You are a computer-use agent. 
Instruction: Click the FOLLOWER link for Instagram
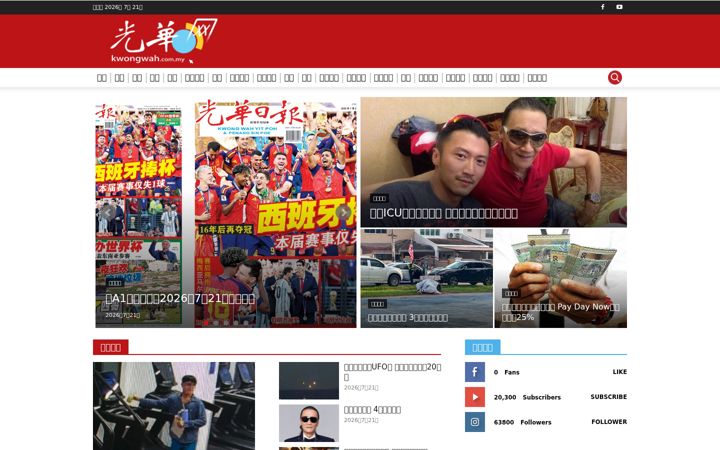pyautogui.click(x=609, y=422)
